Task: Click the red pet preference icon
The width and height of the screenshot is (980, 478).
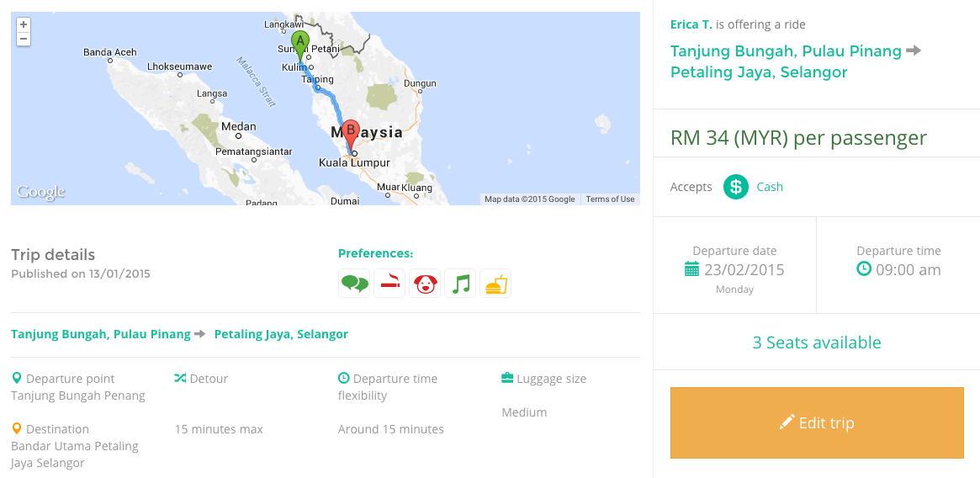Action: pyautogui.click(x=425, y=284)
